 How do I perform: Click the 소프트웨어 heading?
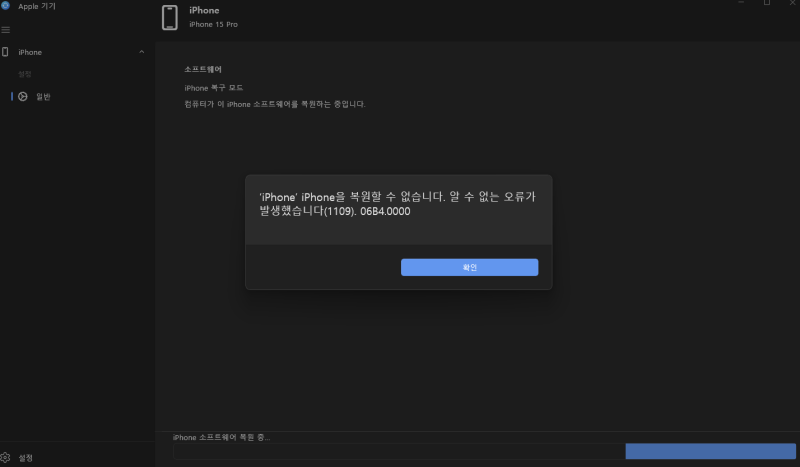[x=203, y=69]
